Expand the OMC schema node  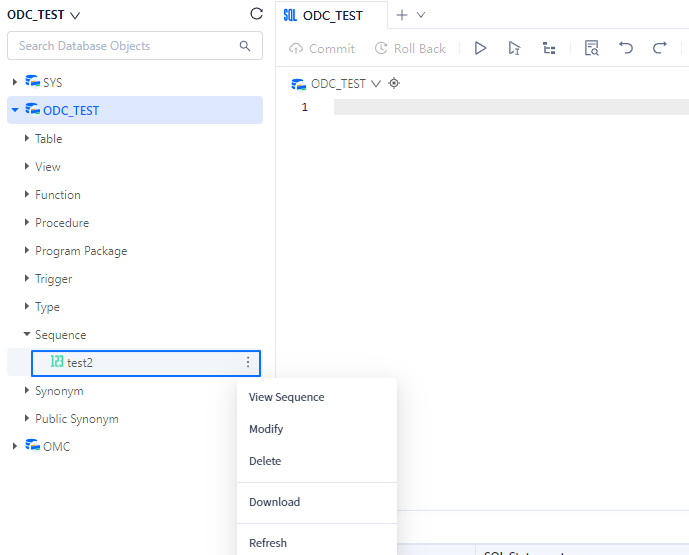point(15,447)
